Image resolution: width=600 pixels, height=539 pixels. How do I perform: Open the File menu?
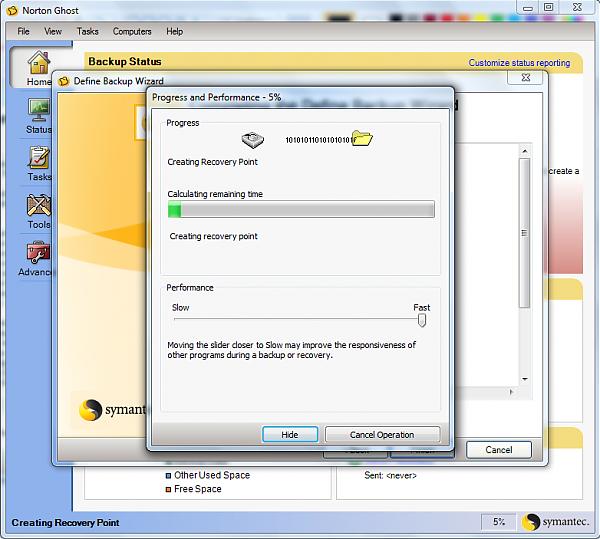coord(23,31)
